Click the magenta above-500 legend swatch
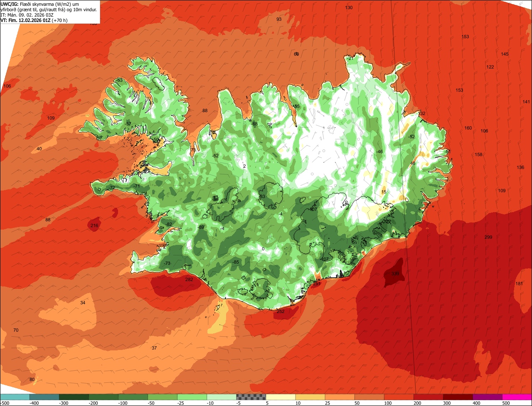The height and width of the screenshot is (406, 532). 517,397
